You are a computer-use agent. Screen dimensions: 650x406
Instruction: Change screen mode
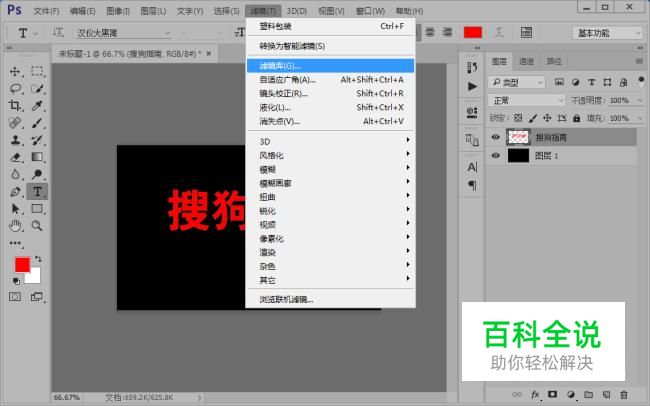pos(37,297)
